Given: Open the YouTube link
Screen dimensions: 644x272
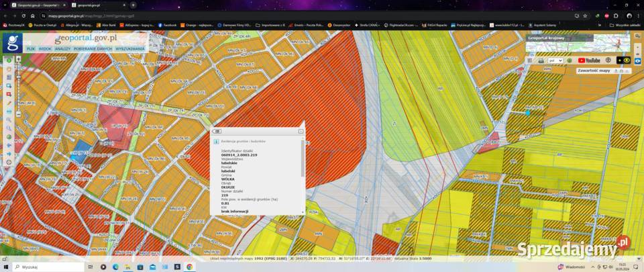Looking at the screenshot, I should tap(590, 60).
